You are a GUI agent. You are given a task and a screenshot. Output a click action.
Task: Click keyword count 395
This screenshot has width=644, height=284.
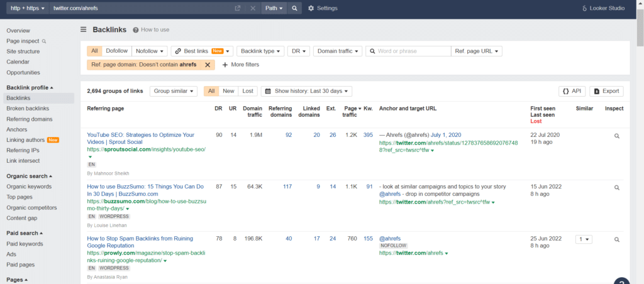pos(368,134)
